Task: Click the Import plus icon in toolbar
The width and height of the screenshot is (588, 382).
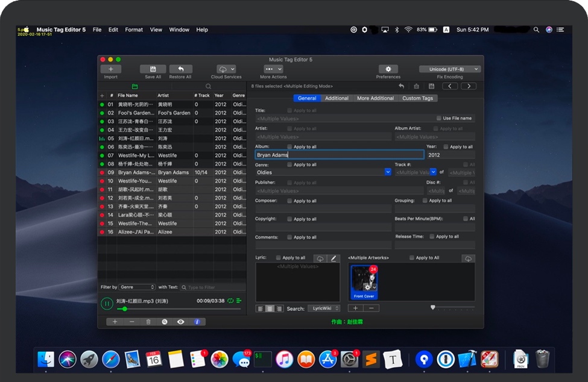Action: [x=110, y=69]
